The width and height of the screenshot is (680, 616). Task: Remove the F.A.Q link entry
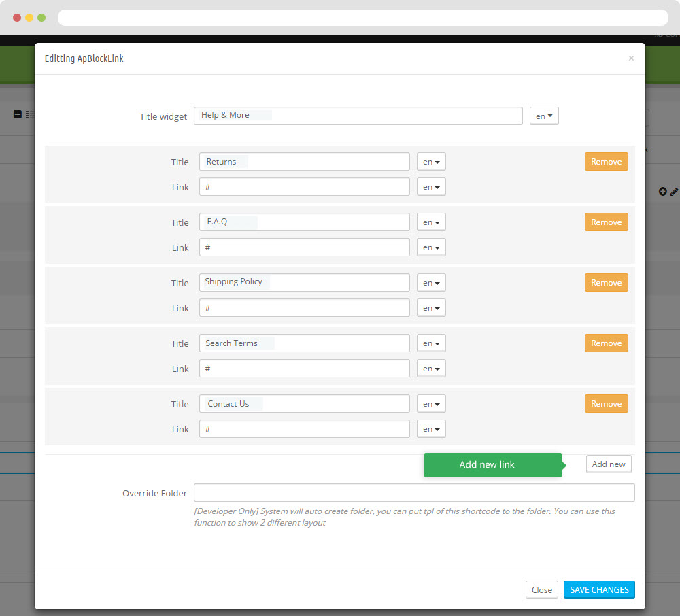click(x=606, y=222)
